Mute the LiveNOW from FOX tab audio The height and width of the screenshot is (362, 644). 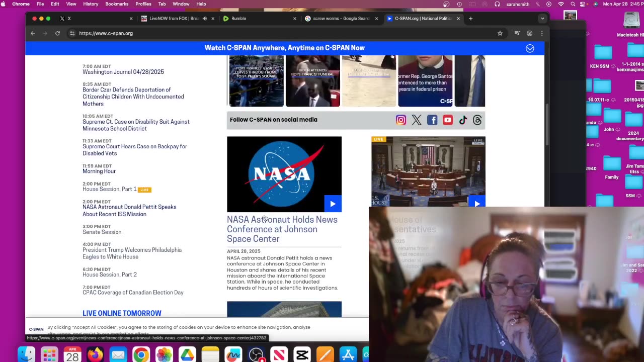click(x=204, y=19)
